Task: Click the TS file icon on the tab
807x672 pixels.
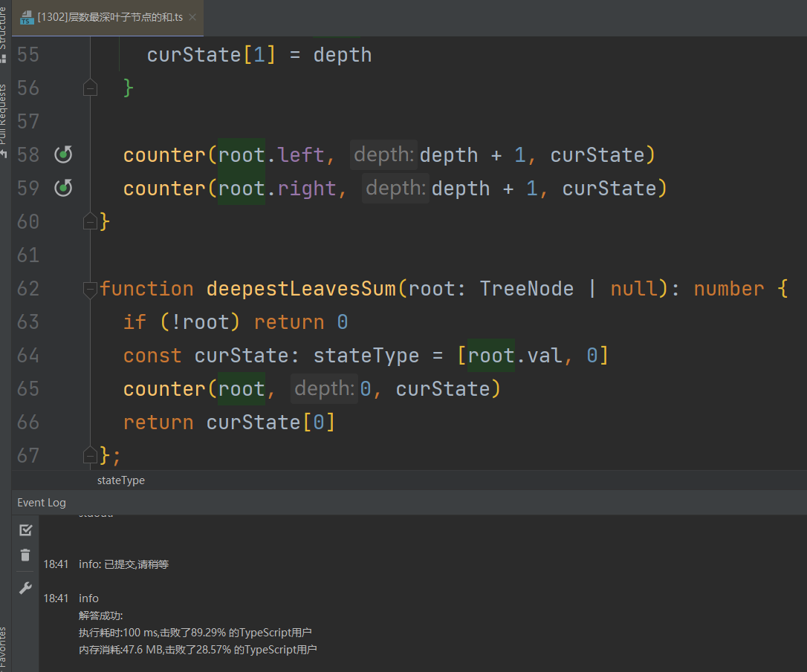Action: [27, 18]
